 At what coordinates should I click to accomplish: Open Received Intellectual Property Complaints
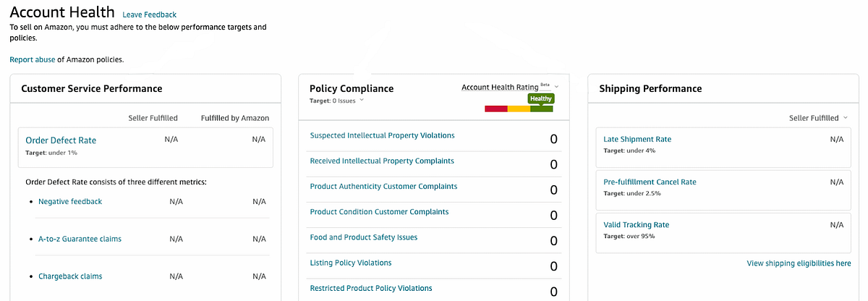tap(382, 161)
